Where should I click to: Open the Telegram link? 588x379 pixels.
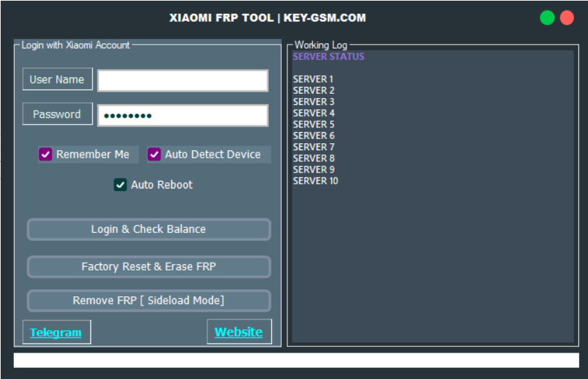(56, 332)
